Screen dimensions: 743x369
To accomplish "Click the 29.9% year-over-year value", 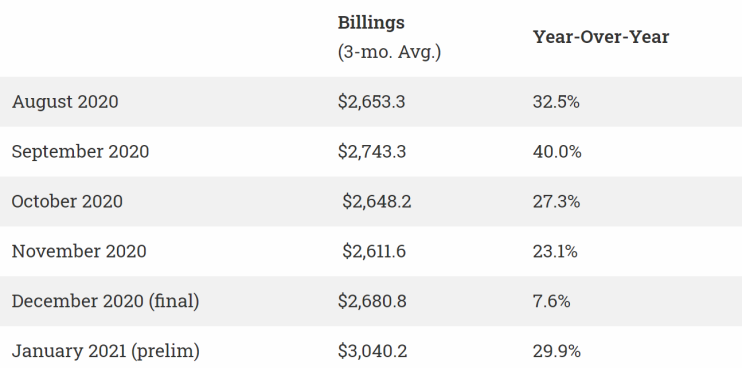I will (557, 351).
